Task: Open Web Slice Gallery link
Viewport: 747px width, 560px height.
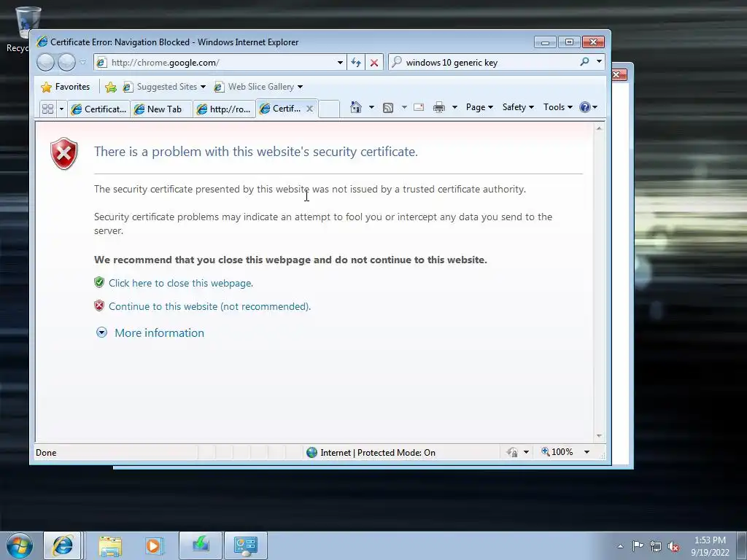Action: (258, 87)
